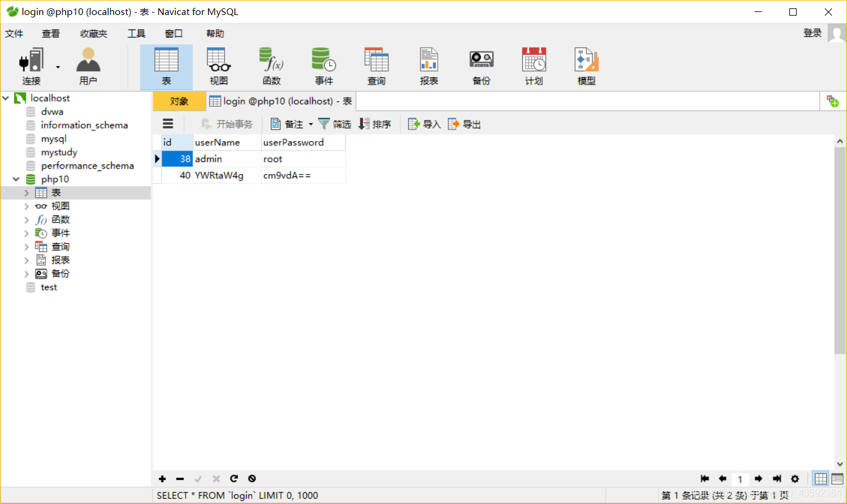This screenshot has width=847, height=504.
Task: Collapse the php10 database node
Action: [x=16, y=179]
